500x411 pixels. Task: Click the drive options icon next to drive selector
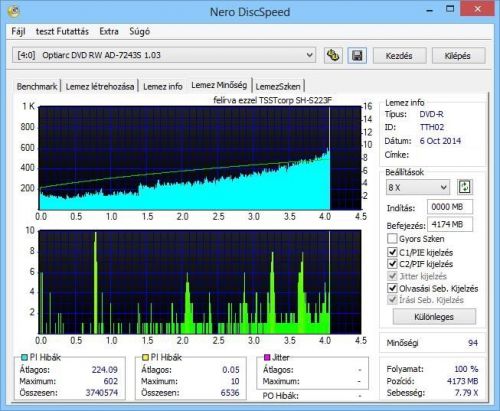pyautogui.click(x=333, y=55)
